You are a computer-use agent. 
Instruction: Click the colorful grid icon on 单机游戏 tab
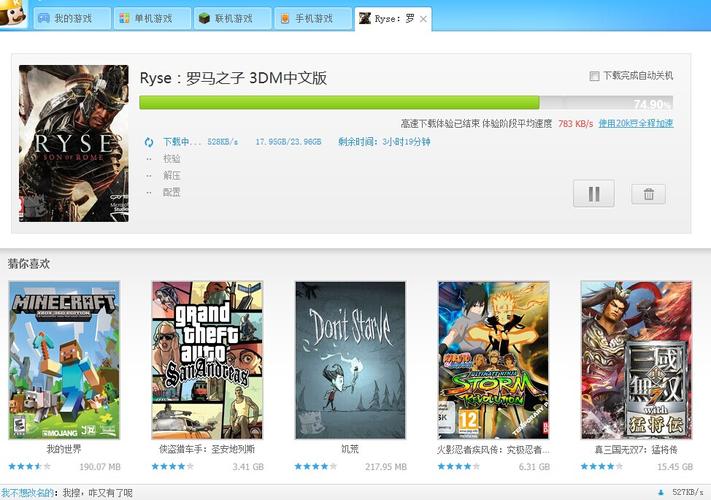pos(124,18)
